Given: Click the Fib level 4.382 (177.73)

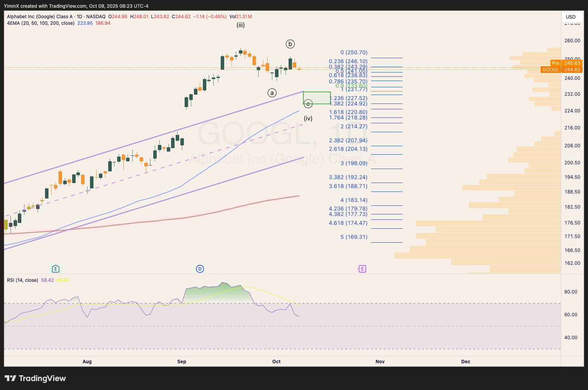Looking at the screenshot, I should (348, 214).
